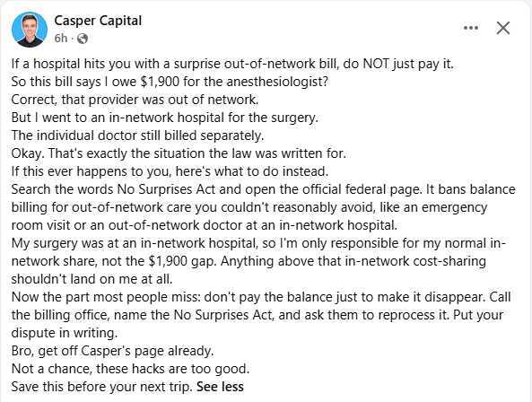The width and height of the screenshot is (532, 402).
Task: Click the globe public audience icon
Action: (x=83, y=39)
